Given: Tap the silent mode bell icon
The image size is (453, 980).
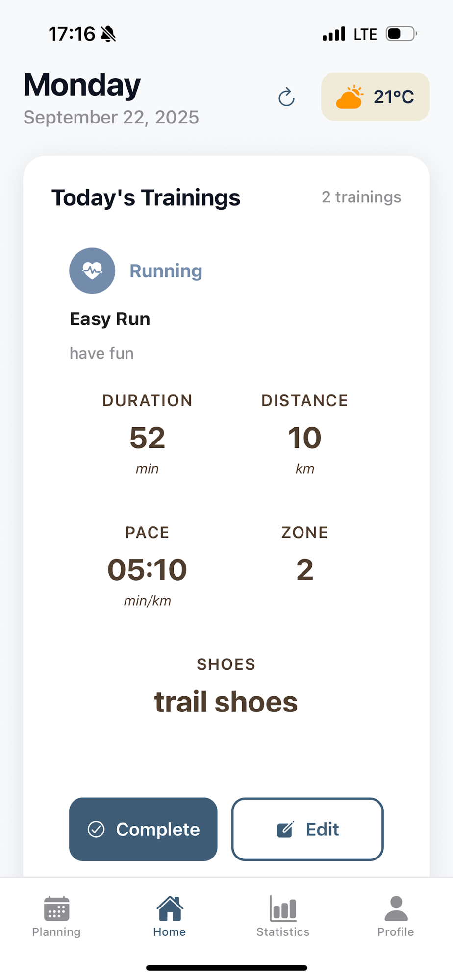Looking at the screenshot, I should [x=108, y=34].
